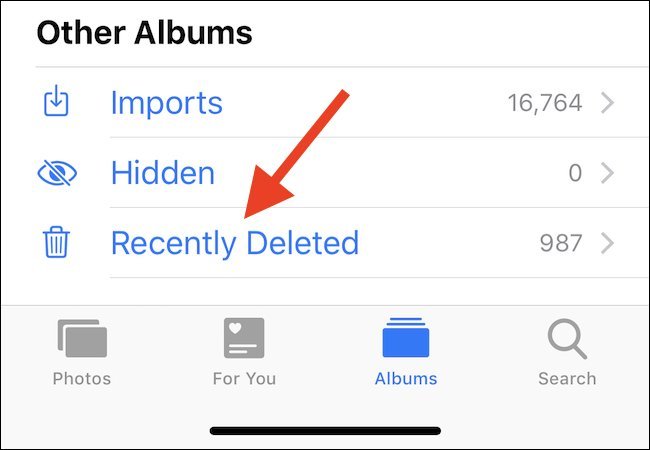Click the 987 Recently Deleted count
This screenshot has height=450, width=650.
pyautogui.click(x=560, y=243)
